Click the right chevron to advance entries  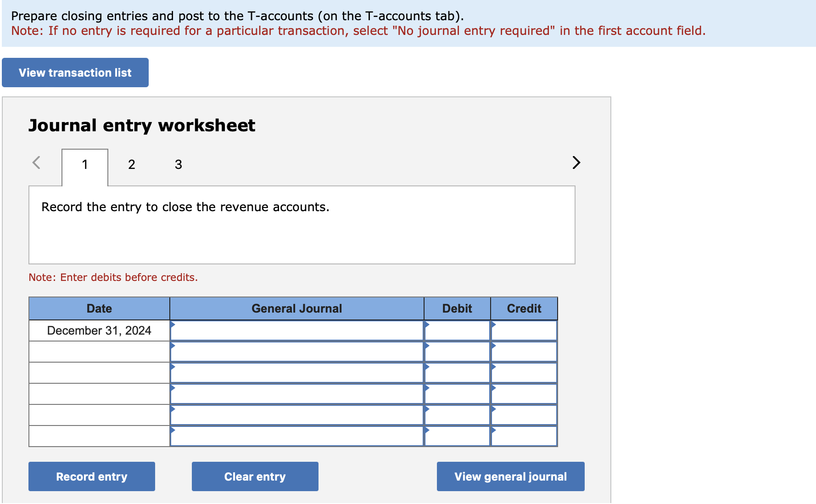coord(576,163)
